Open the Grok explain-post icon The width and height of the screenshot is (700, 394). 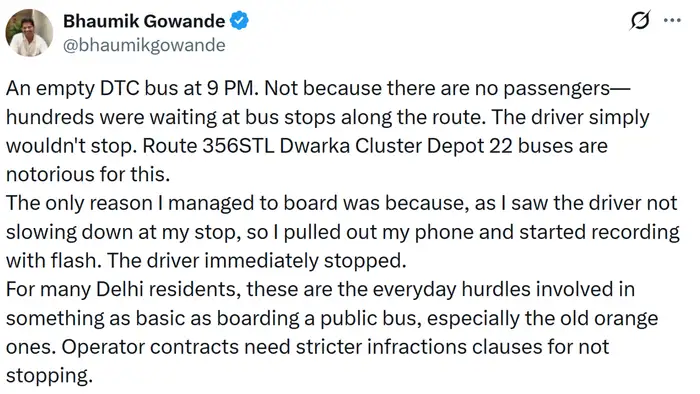(641, 21)
